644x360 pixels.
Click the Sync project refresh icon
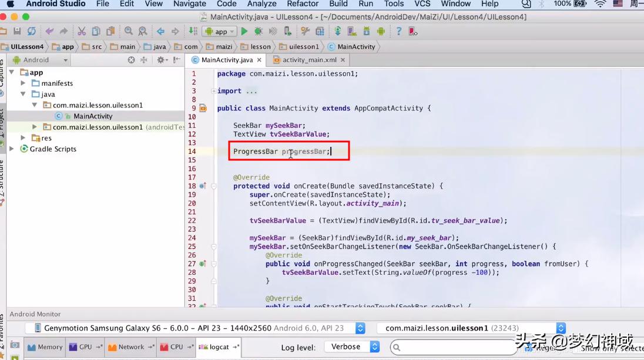(32, 31)
